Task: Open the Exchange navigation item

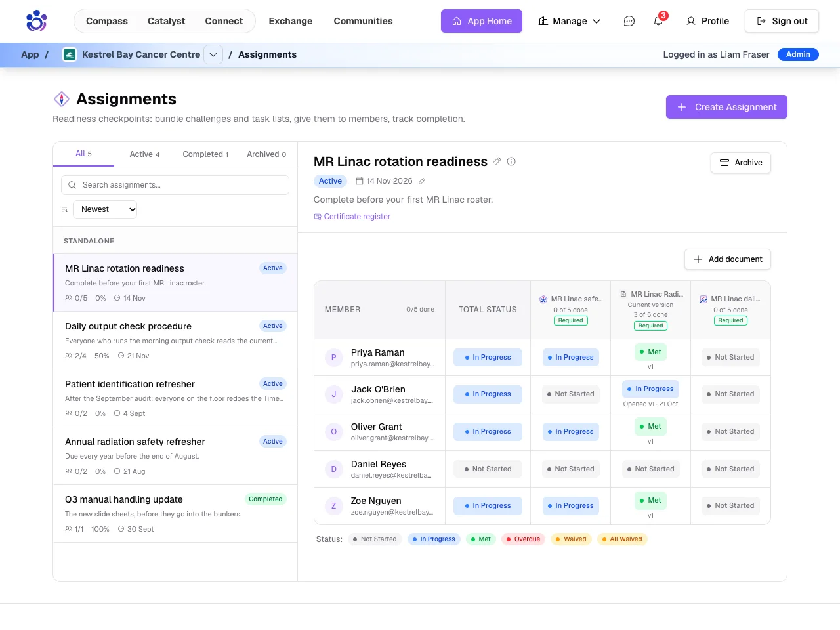Action: (x=291, y=21)
